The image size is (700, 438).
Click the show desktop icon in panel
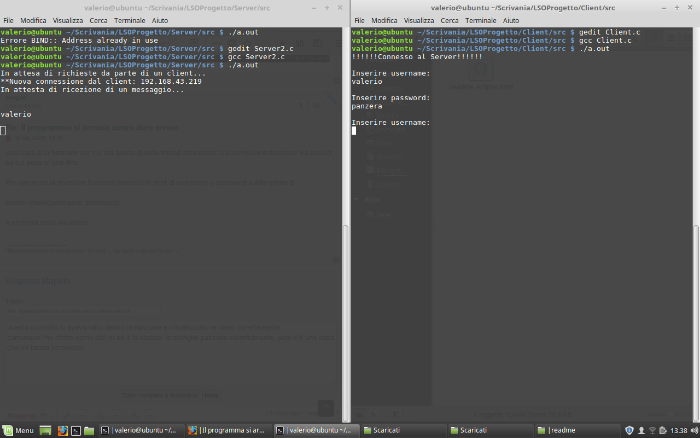pyautogui.click(x=47, y=430)
